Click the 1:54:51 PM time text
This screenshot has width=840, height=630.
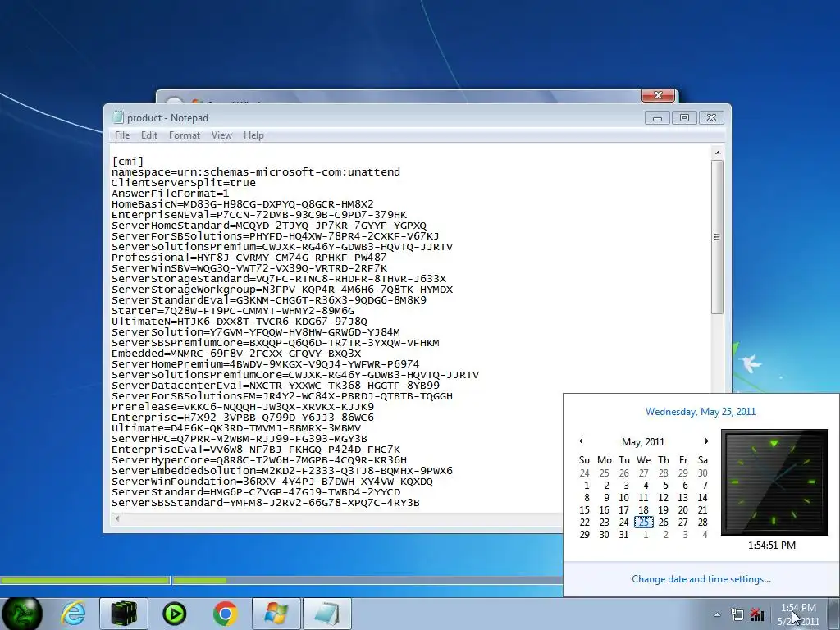tap(772, 546)
